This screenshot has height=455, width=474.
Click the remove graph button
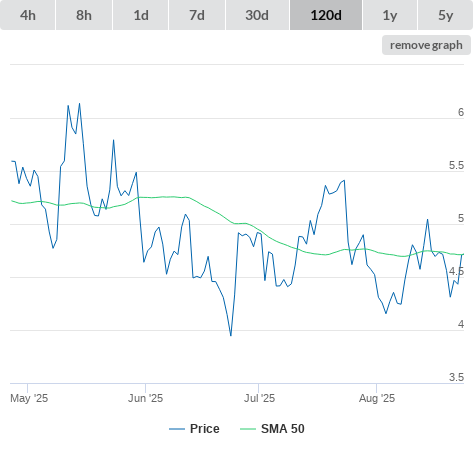pyautogui.click(x=426, y=45)
